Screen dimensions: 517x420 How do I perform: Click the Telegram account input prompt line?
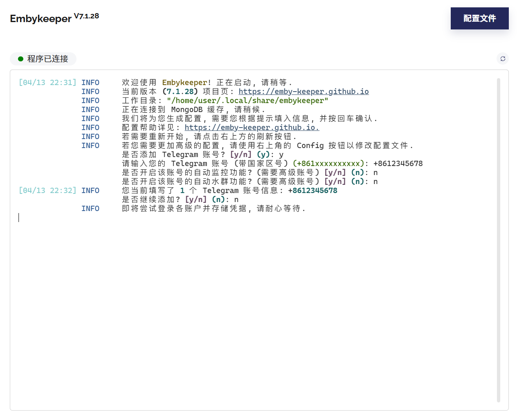[272, 164]
